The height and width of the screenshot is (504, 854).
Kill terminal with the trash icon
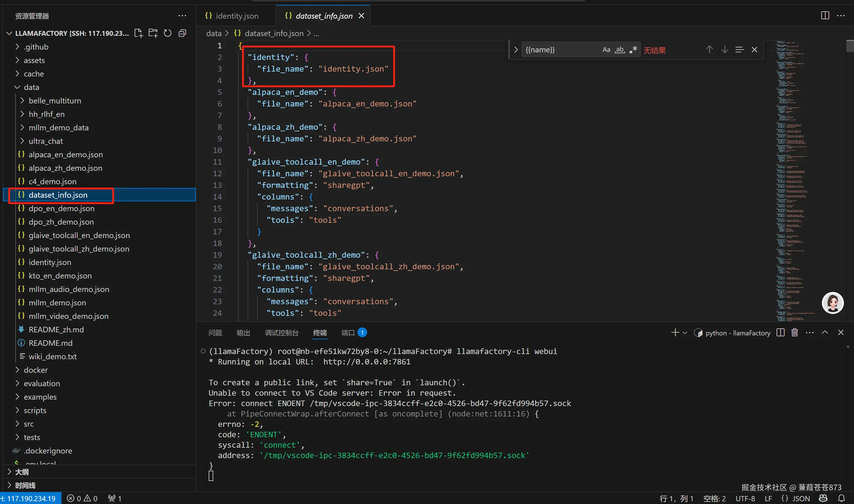(795, 333)
